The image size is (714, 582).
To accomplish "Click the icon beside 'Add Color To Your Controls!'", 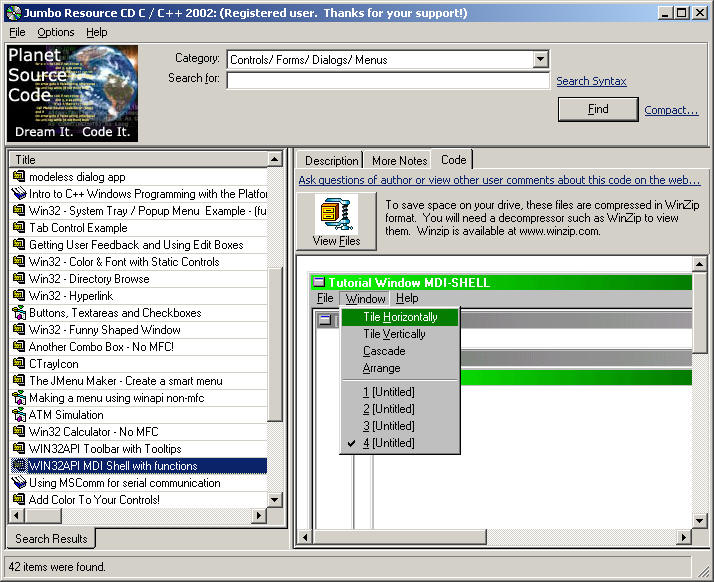I will click(x=19, y=499).
